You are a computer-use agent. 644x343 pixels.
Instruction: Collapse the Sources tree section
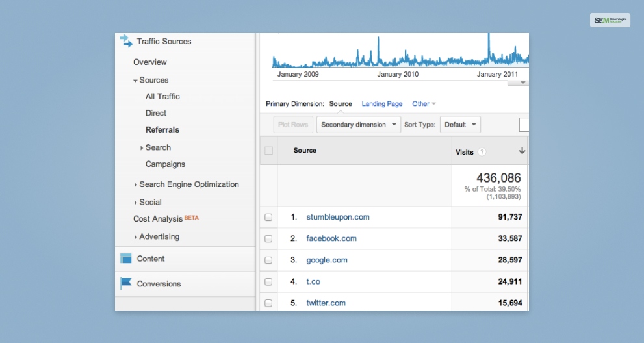coord(135,81)
